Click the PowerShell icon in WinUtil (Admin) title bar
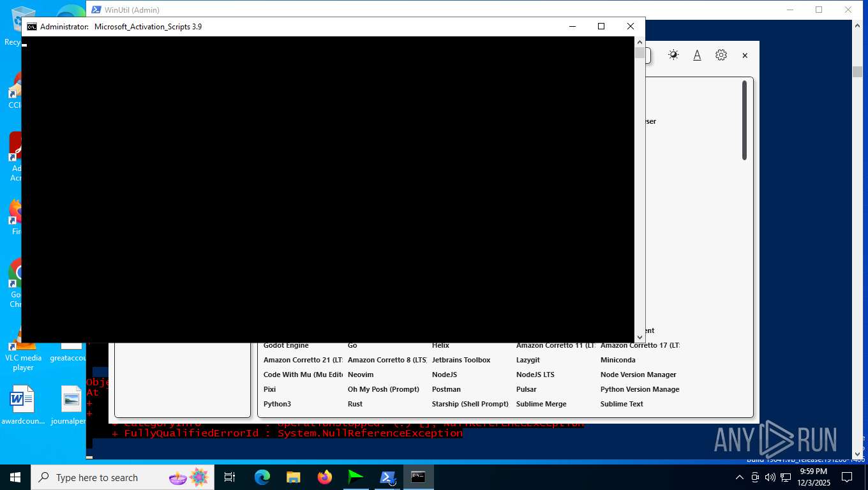The height and width of the screenshot is (490, 868). click(x=96, y=10)
